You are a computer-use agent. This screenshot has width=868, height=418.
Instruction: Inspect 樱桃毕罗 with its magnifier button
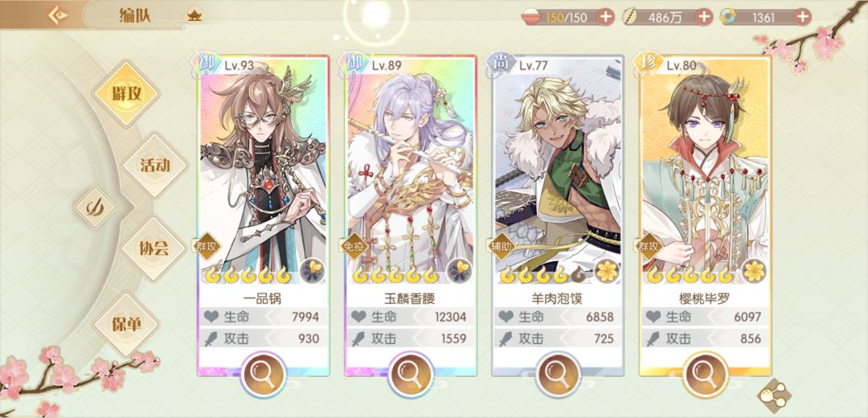pyautogui.click(x=706, y=375)
